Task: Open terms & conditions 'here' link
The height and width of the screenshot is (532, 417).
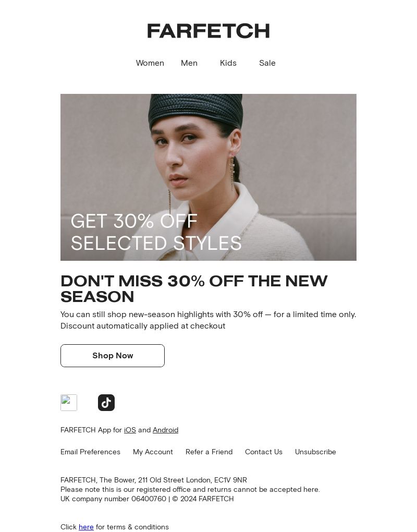Action: (86, 527)
